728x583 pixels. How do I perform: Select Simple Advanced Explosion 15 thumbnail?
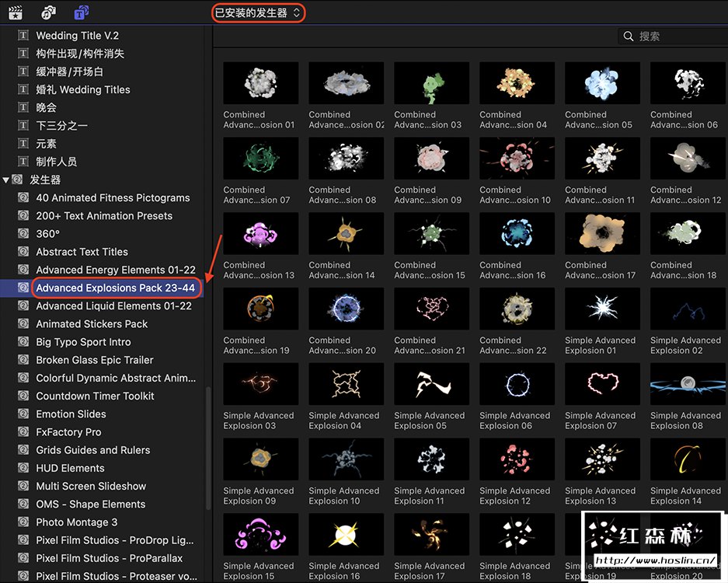pos(261,535)
